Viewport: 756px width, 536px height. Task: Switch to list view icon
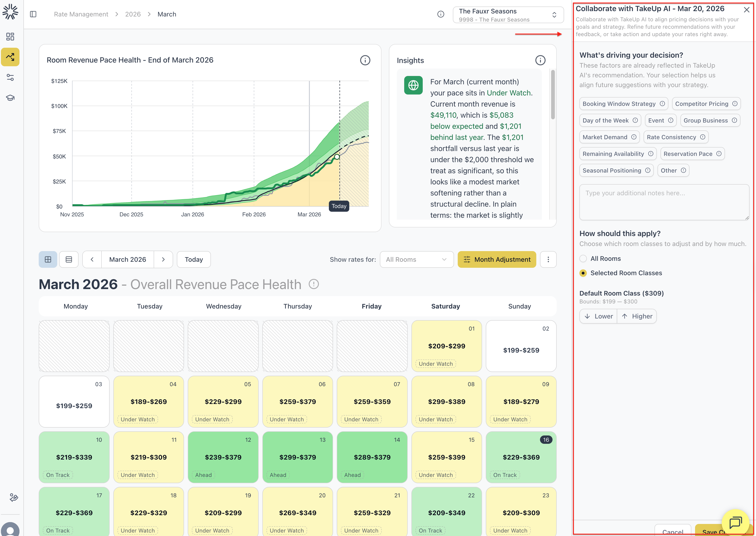pyautogui.click(x=69, y=259)
